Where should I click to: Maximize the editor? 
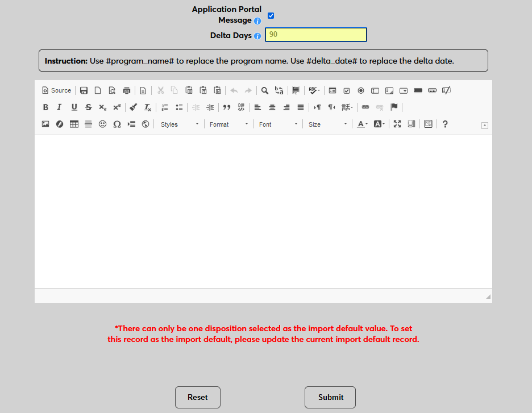point(397,124)
